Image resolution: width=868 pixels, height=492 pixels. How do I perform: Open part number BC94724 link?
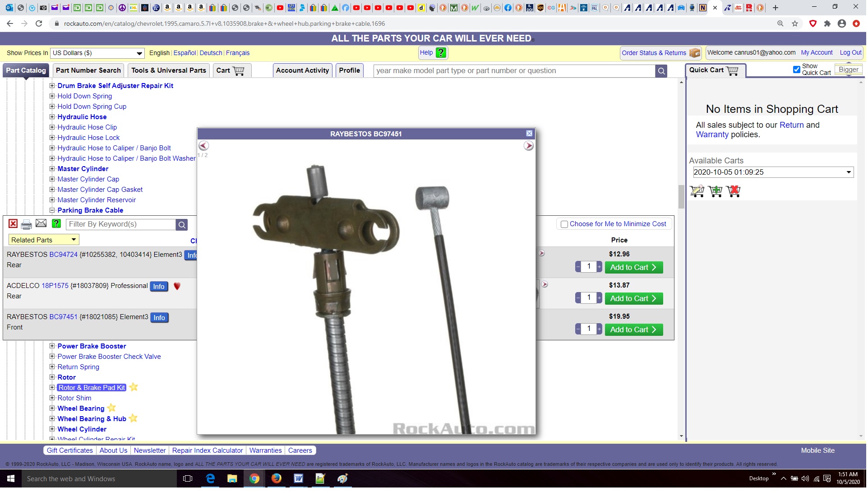coord(64,255)
